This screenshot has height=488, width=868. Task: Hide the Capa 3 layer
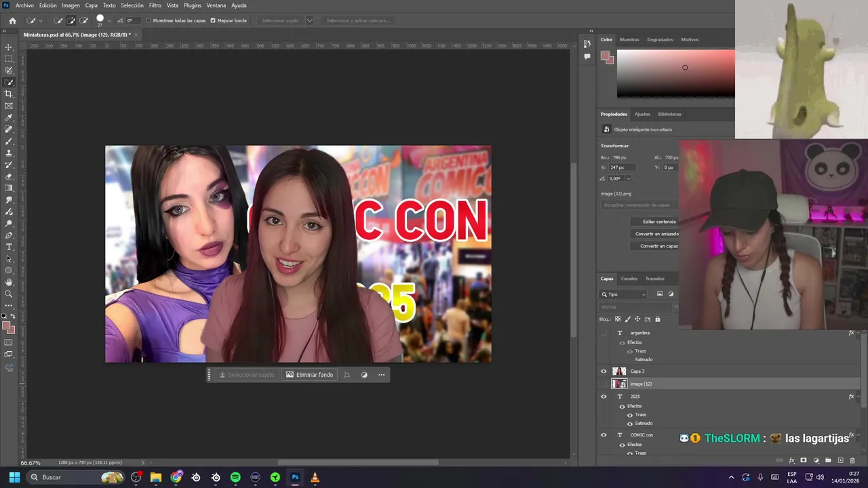tap(604, 371)
